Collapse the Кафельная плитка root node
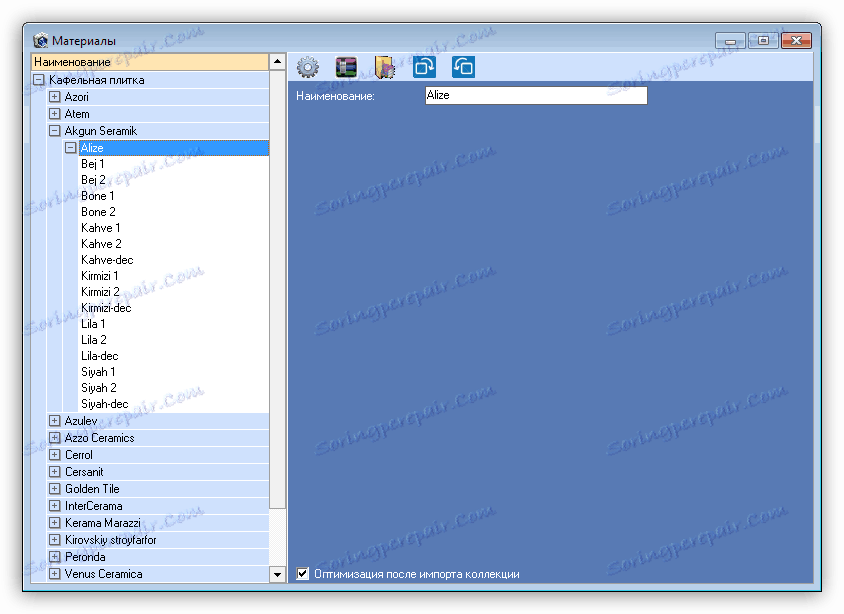Viewport: 844px width, 614px height. point(39,80)
